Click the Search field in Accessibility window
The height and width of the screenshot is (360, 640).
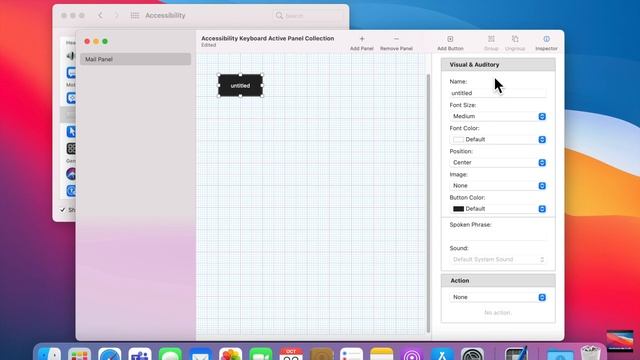click(308, 16)
